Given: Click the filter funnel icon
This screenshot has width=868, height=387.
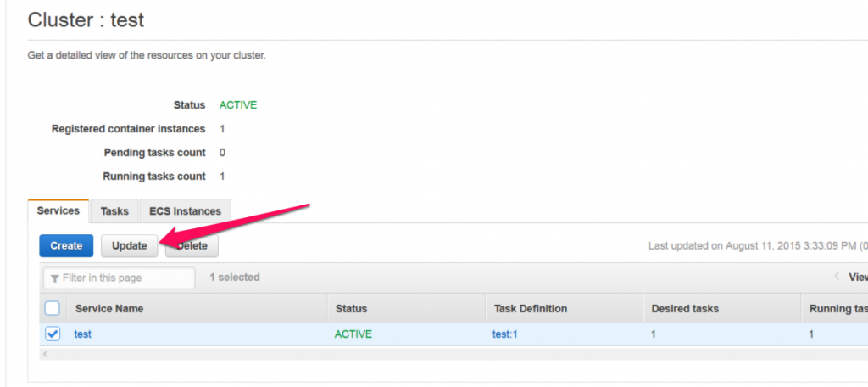Looking at the screenshot, I should click(54, 278).
